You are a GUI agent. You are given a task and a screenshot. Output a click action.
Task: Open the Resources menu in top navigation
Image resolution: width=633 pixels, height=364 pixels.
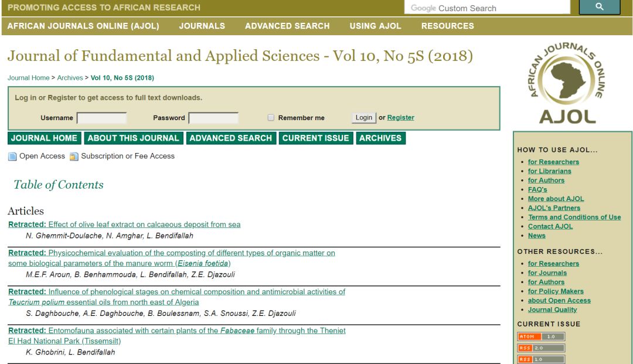pos(447,26)
